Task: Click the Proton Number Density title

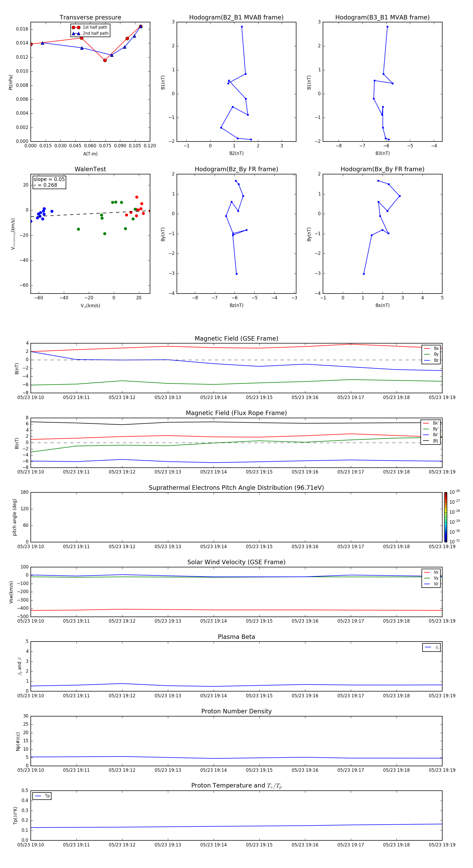Action: [x=236, y=711]
